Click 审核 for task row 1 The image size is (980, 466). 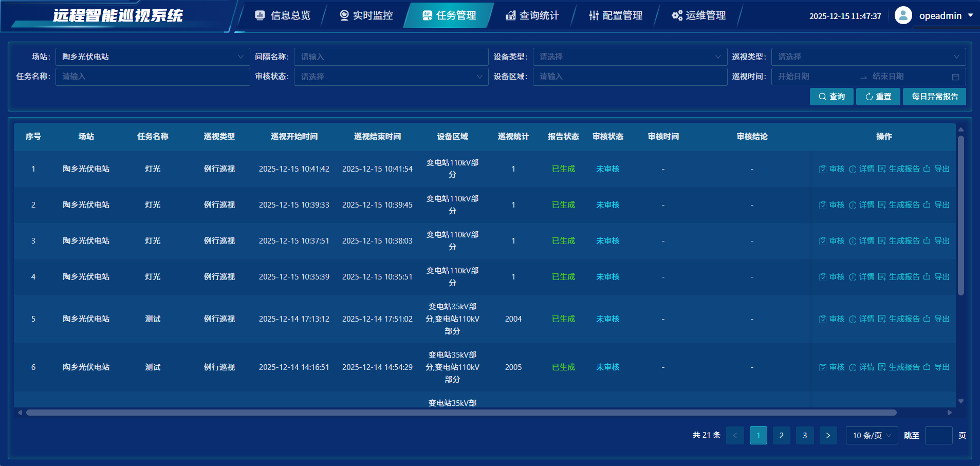coord(831,169)
